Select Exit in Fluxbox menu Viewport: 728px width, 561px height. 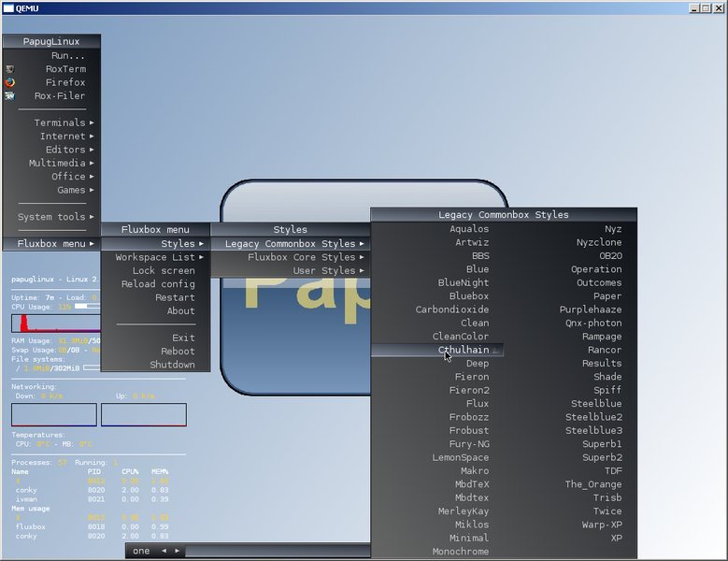155,338
